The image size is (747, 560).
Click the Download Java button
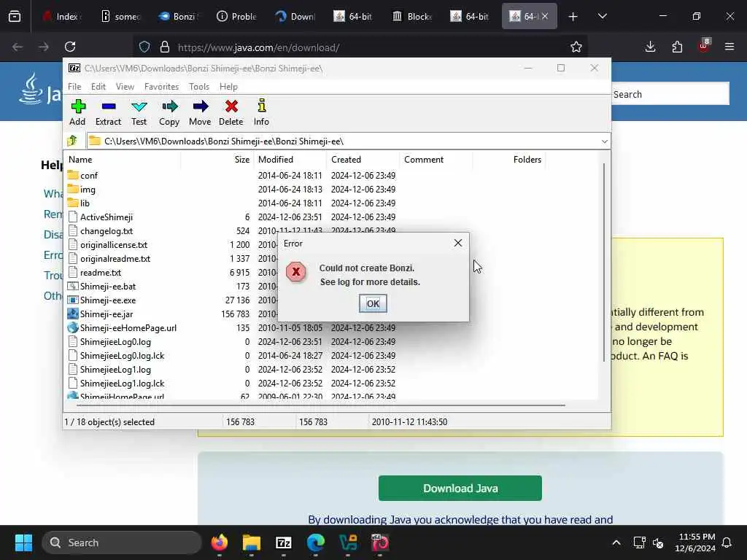pyautogui.click(x=460, y=488)
